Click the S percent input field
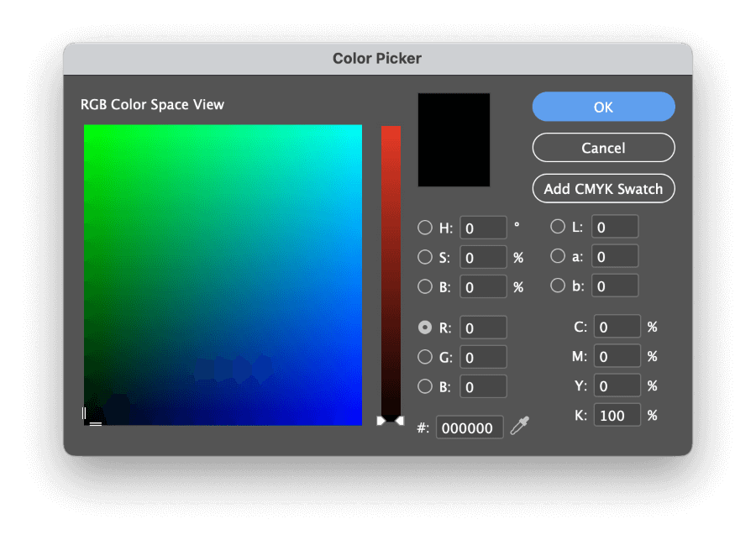The width and height of the screenshot is (756, 540). [483, 257]
